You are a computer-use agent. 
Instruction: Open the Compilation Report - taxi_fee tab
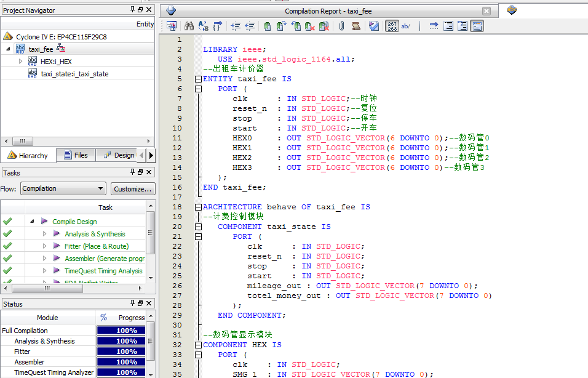[328, 11]
